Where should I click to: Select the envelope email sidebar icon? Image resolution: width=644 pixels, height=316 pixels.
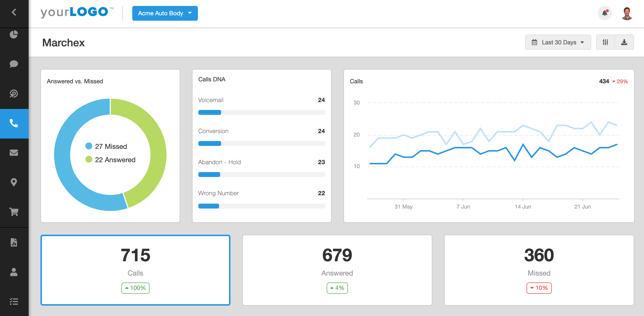14,153
